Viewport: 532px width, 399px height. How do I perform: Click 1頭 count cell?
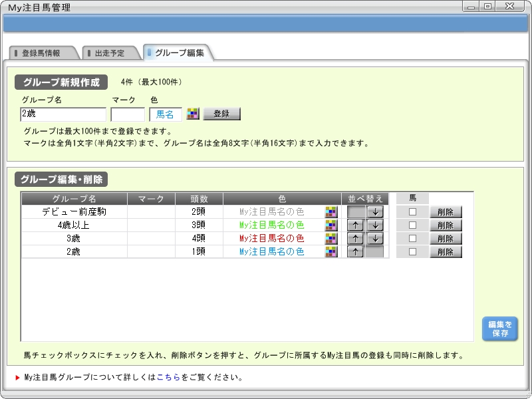pyautogui.click(x=199, y=251)
